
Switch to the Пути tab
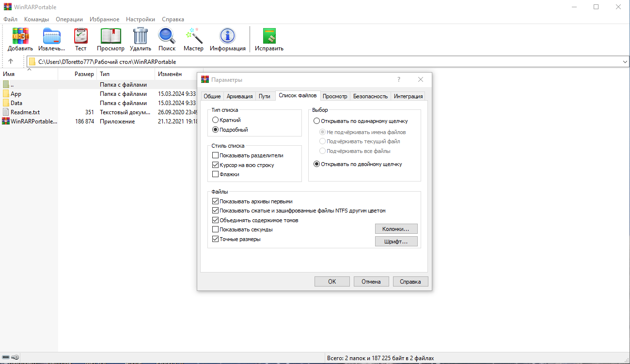point(265,96)
